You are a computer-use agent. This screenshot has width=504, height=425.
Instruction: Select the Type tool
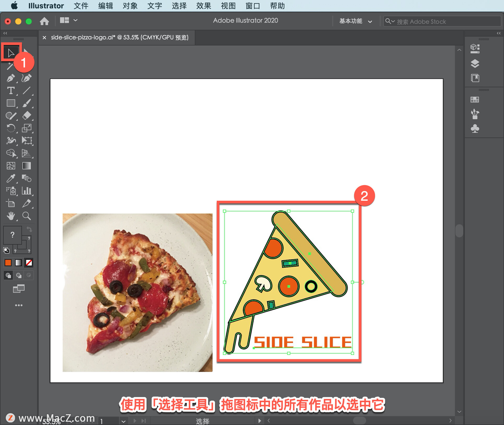click(x=11, y=91)
